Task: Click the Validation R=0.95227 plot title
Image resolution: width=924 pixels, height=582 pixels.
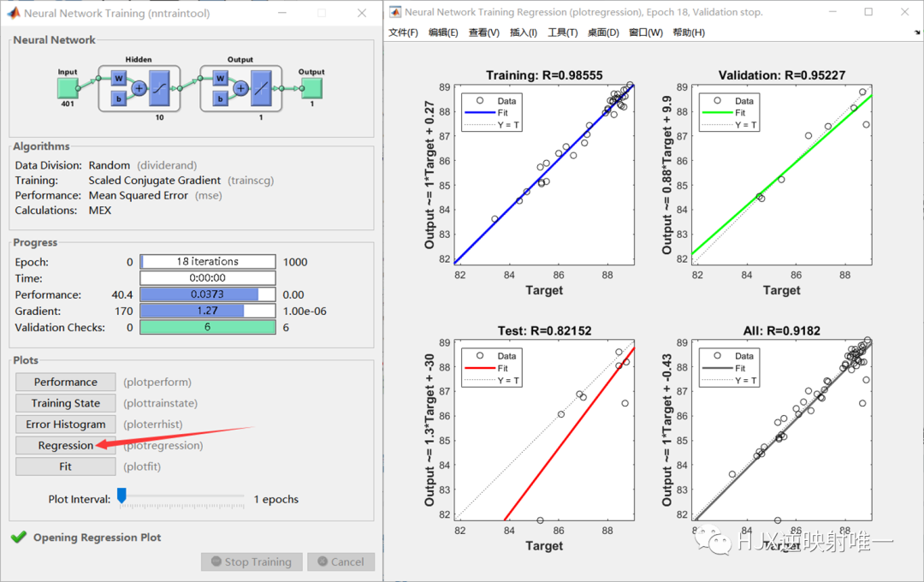Action: tap(781, 75)
